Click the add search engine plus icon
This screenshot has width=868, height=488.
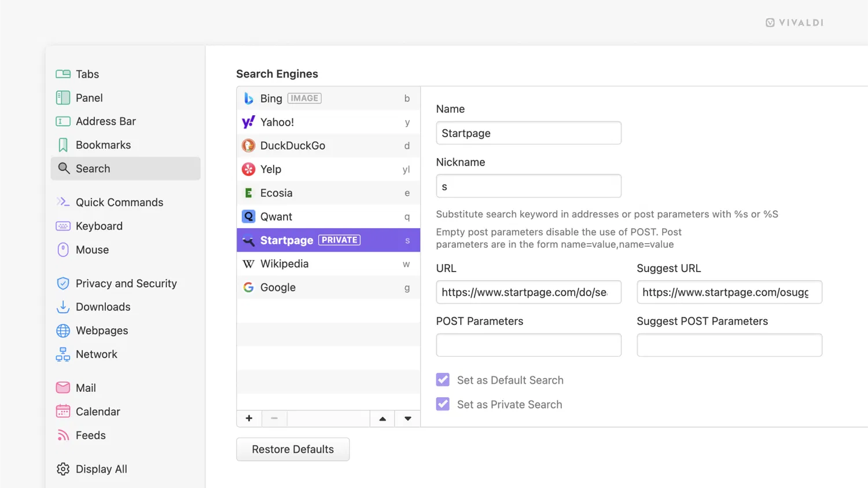[249, 419]
